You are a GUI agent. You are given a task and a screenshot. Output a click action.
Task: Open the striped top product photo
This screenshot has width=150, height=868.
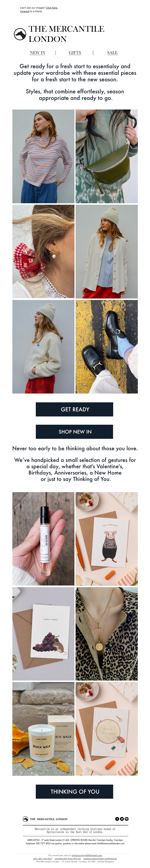[x=43, y=156]
